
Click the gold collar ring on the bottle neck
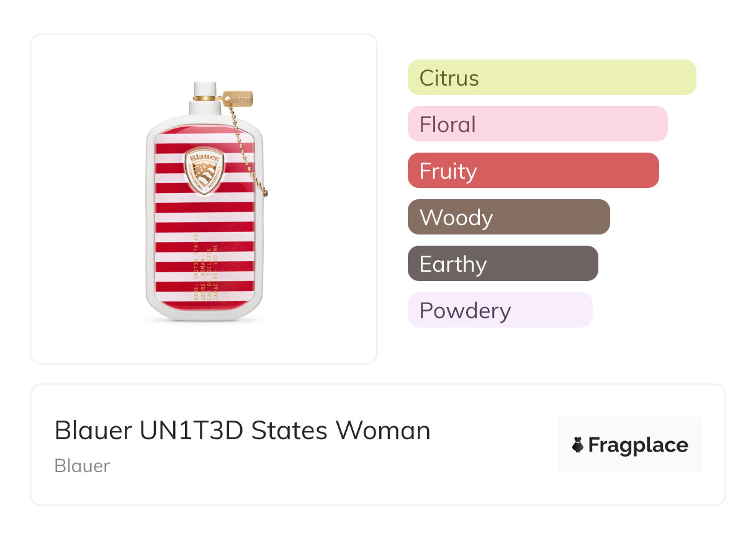click(x=204, y=98)
